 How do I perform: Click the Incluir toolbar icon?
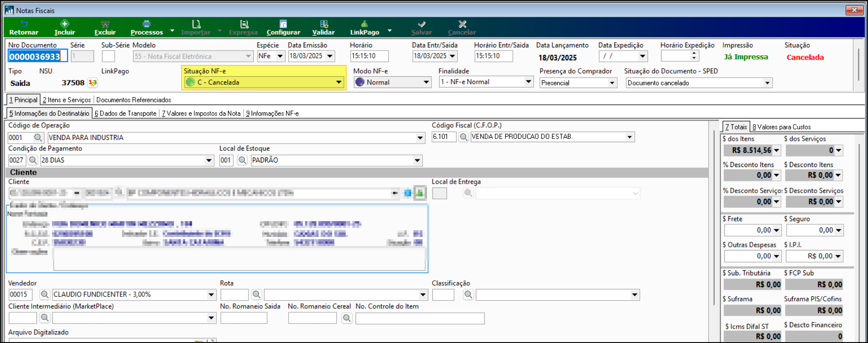[65, 24]
